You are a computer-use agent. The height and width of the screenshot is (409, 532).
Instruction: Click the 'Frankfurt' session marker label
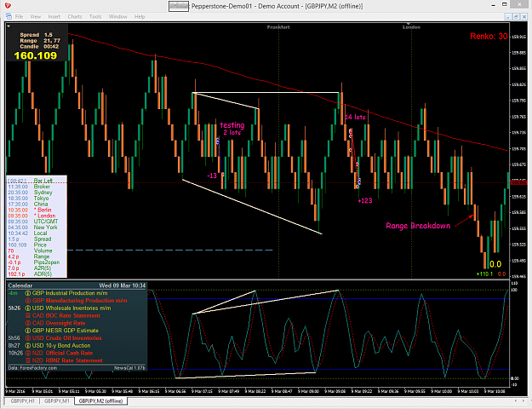(278, 27)
